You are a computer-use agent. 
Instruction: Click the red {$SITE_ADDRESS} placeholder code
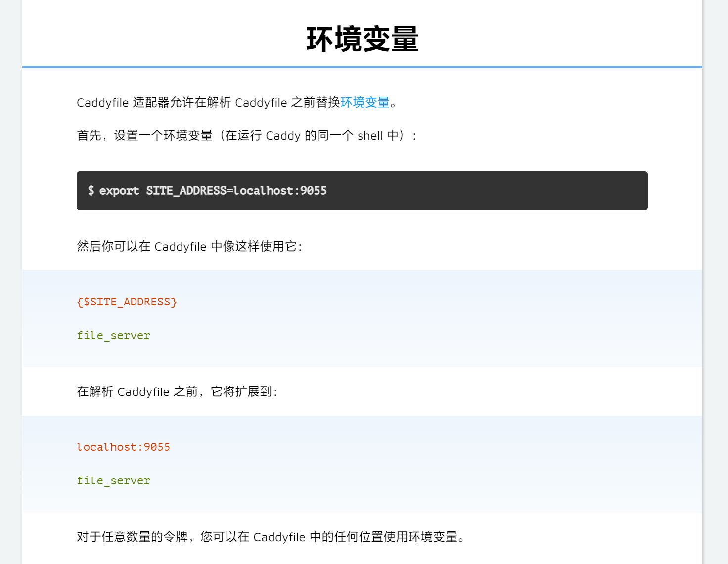[127, 302]
